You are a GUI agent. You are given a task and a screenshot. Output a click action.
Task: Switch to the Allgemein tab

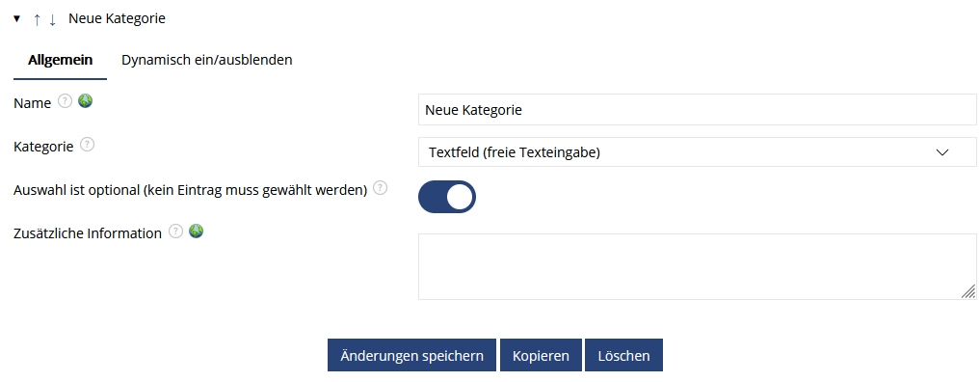pos(60,60)
